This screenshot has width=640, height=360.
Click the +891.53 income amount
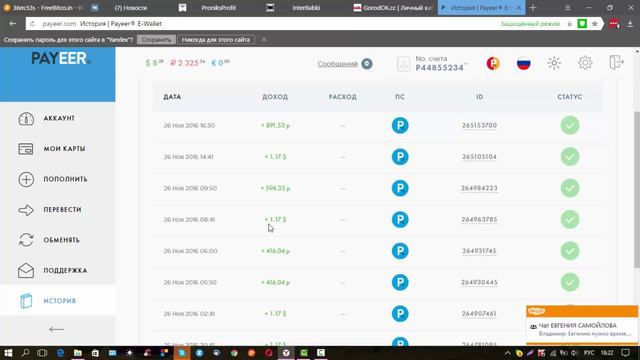[276, 125]
